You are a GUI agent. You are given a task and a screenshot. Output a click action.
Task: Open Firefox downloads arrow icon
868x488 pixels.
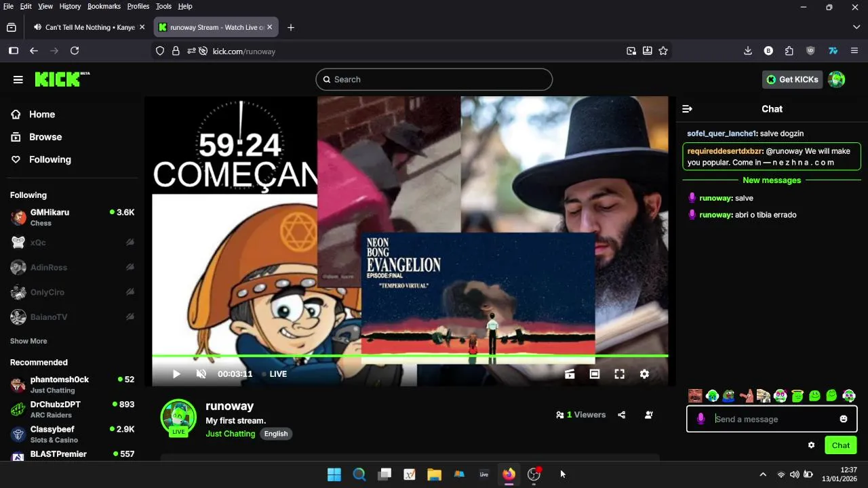pos(748,51)
